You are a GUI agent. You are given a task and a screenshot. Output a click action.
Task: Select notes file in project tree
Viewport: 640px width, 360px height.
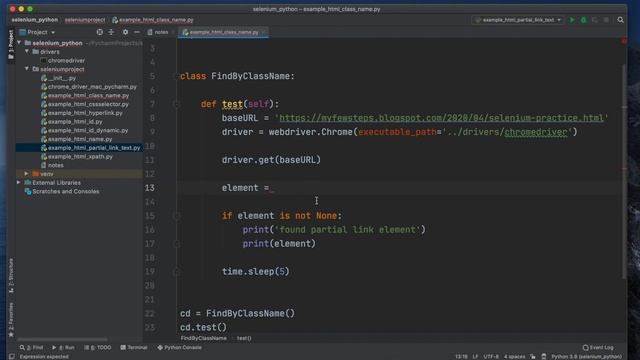56,165
